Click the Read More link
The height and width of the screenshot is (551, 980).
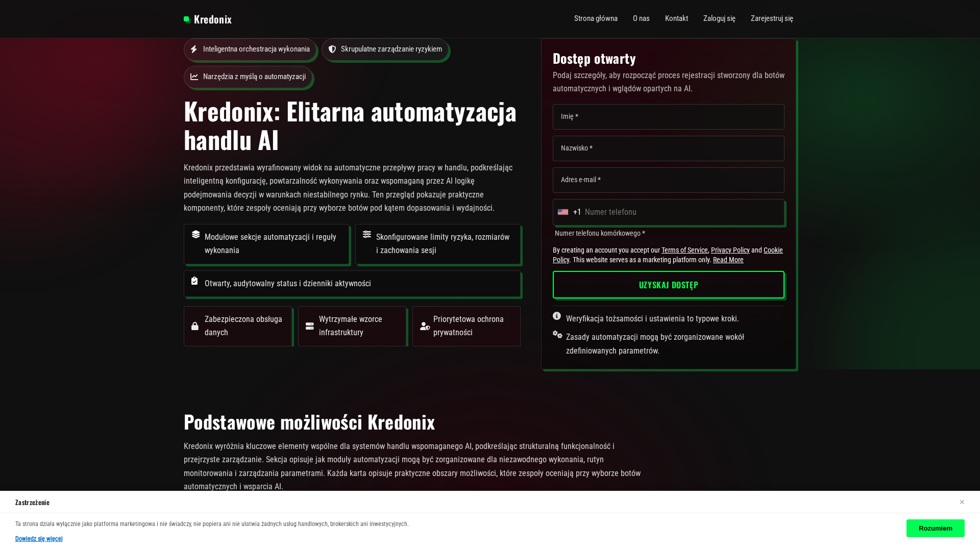(x=728, y=260)
